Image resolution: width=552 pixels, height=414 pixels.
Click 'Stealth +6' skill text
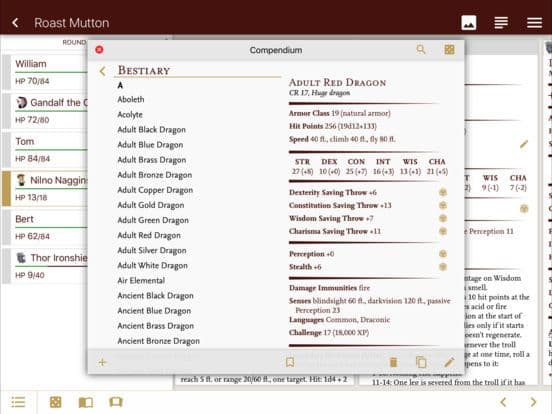point(305,267)
